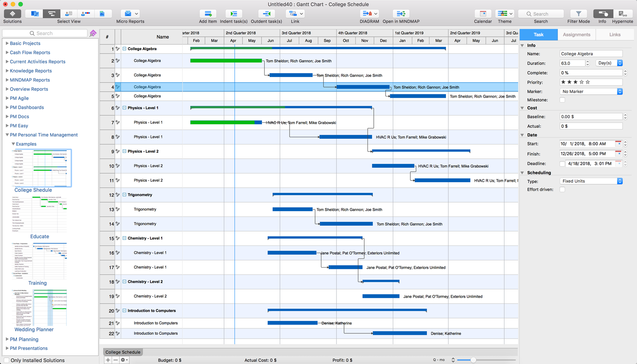Toggle Filter Mode funnel icon
This screenshot has height=364, width=637.
click(x=578, y=14)
